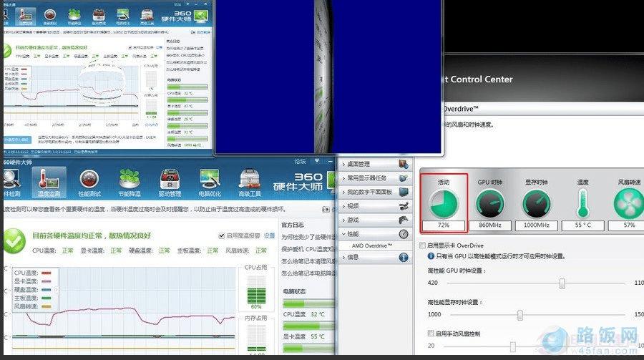Screen dimensions: 644x360
Task: Click the 860MHz GPU clock value field
Action: coord(490,225)
